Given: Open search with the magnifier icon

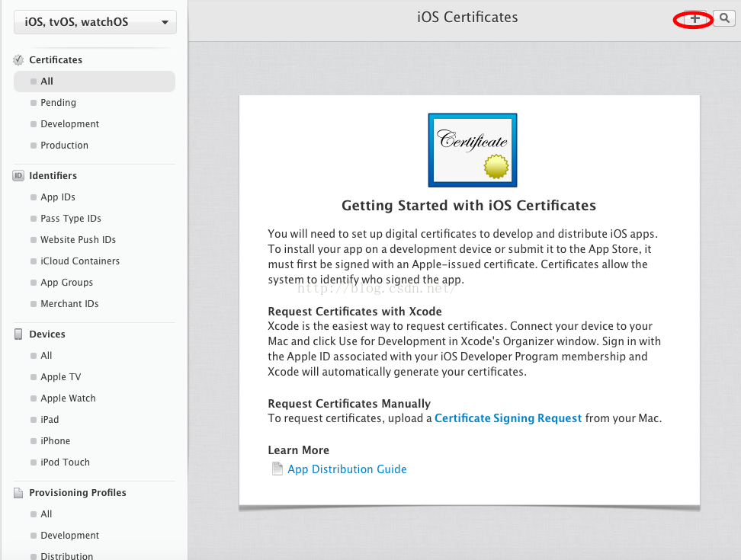Looking at the screenshot, I should 723,18.
